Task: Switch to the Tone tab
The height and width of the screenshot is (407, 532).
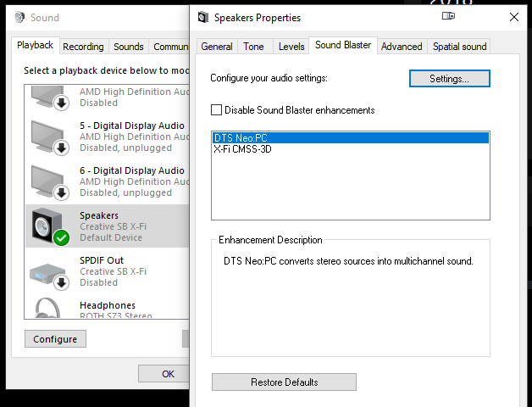Action: point(253,47)
